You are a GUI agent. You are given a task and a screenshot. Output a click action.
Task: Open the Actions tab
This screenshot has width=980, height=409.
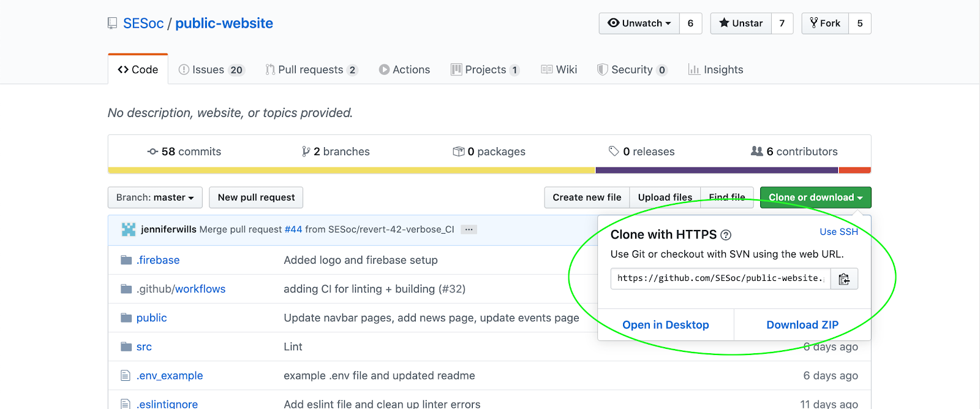404,70
